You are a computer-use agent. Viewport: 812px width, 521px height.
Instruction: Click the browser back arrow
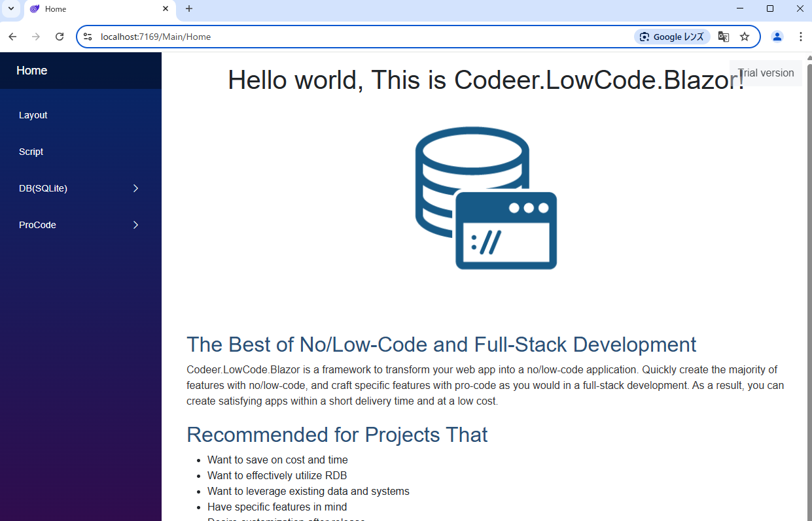pyautogui.click(x=12, y=37)
